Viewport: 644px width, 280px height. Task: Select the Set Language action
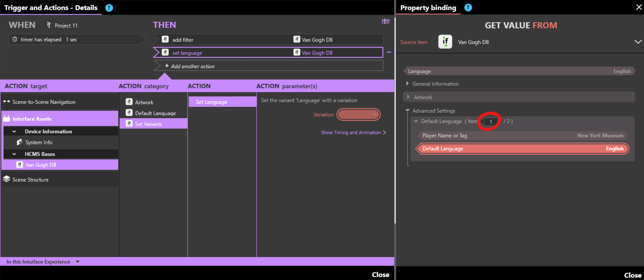pos(222,102)
